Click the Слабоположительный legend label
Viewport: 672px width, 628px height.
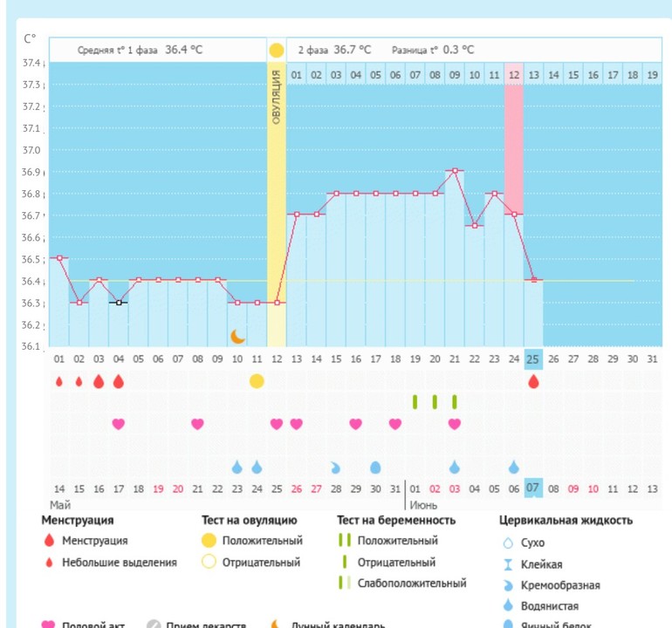coord(411,583)
